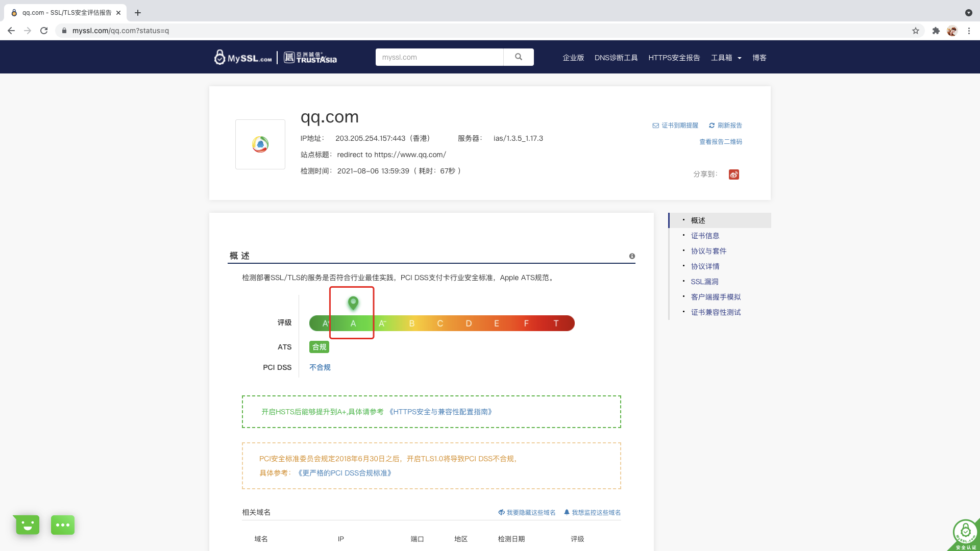Open Chrome three-dot menu
980x551 pixels.
[969, 31]
